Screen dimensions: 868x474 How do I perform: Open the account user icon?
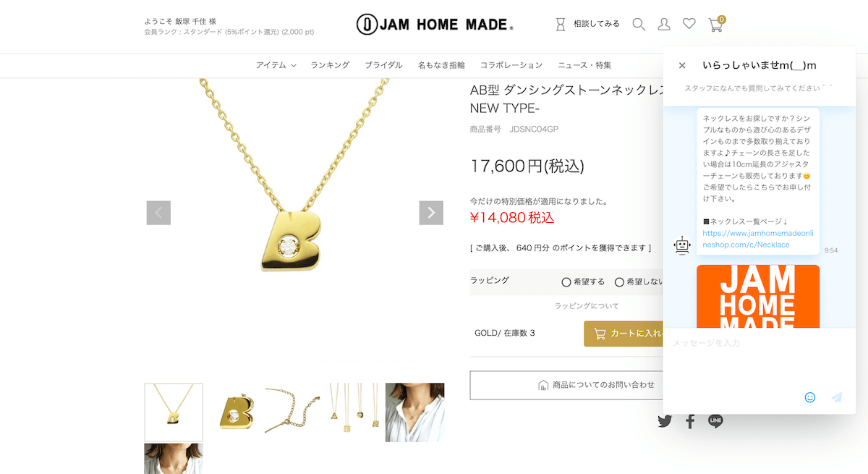pyautogui.click(x=664, y=25)
